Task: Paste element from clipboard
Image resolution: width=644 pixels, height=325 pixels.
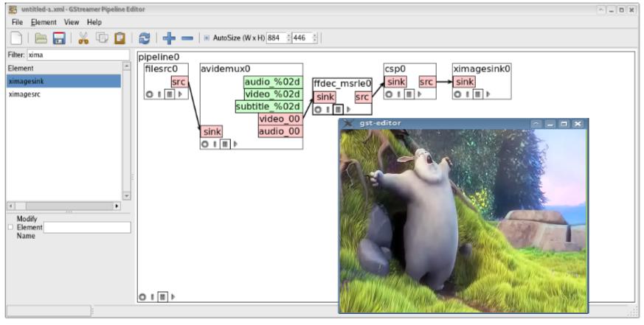Action: tap(120, 38)
